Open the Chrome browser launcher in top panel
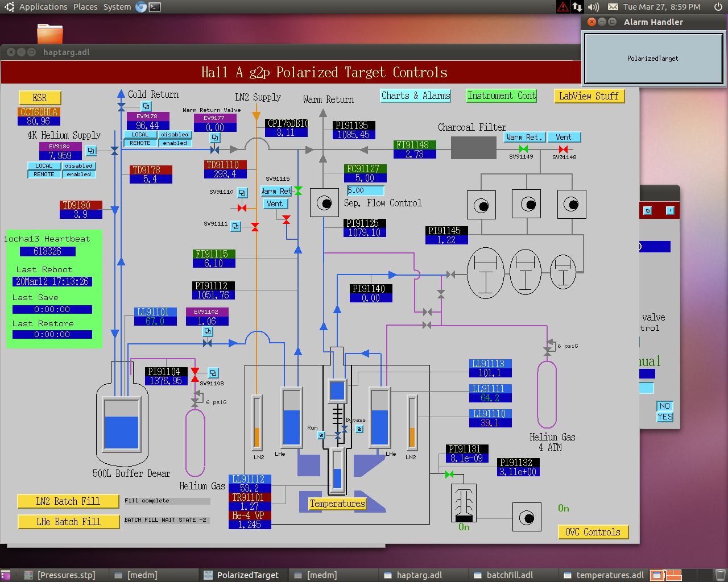The height and width of the screenshot is (582, 728). pos(141,7)
